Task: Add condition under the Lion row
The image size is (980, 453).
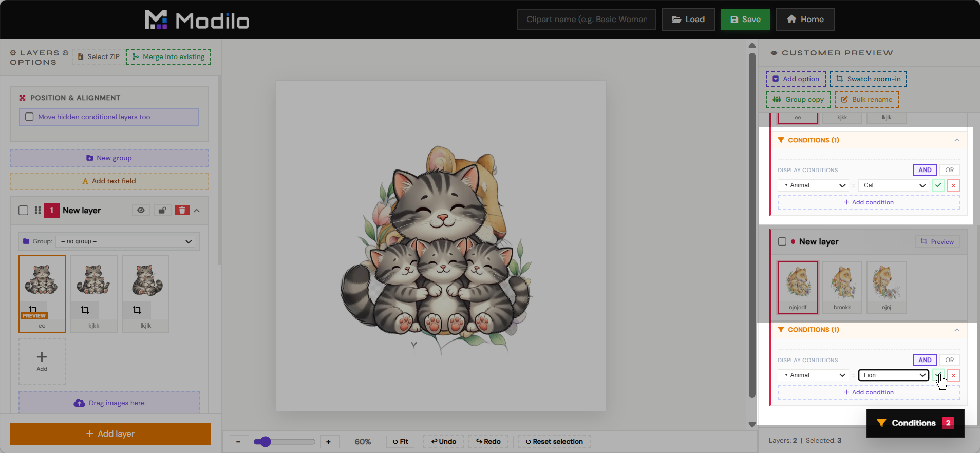Action: [x=869, y=392]
